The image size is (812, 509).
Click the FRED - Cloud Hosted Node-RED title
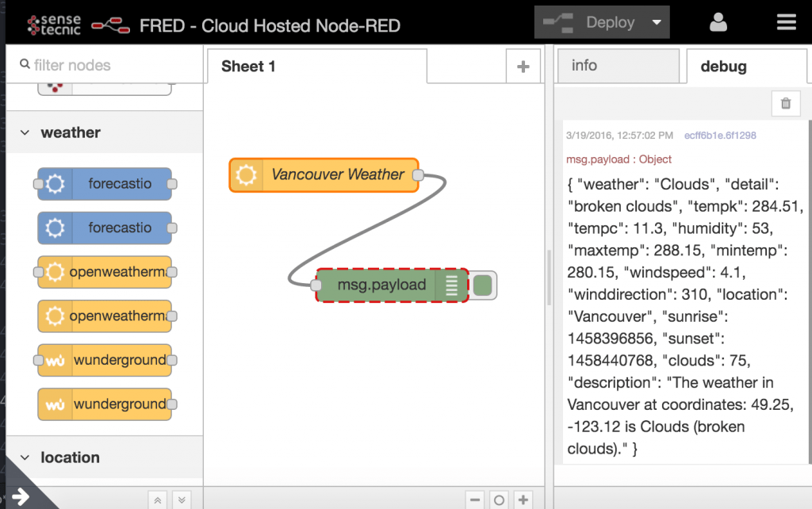pos(270,25)
